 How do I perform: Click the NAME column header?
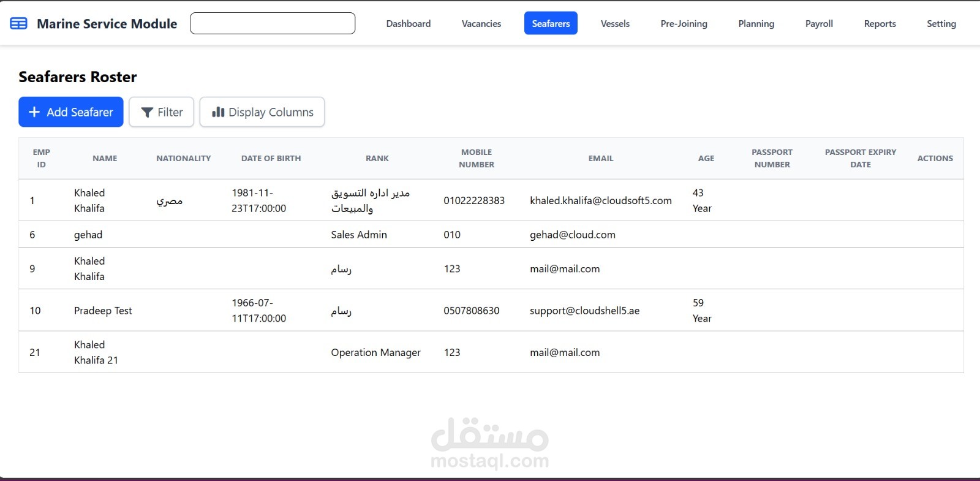click(105, 158)
